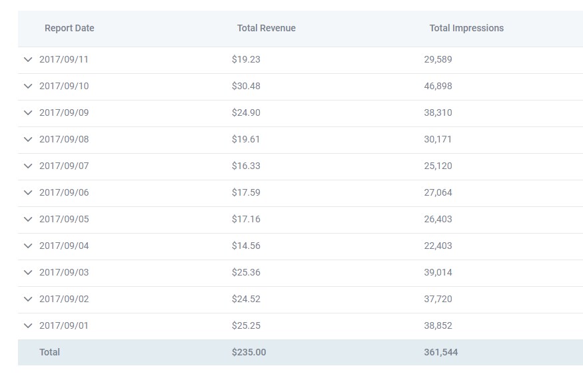
Task: Expand the 2017/09/01 row chevron
Action: point(28,325)
